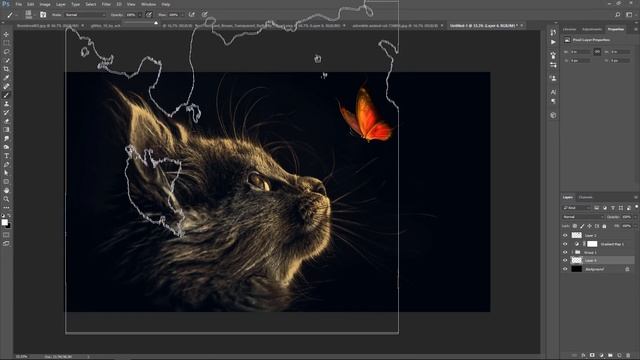This screenshot has height=360, width=640.
Task: Open the Actions panel play icon
Action: (553, 42)
